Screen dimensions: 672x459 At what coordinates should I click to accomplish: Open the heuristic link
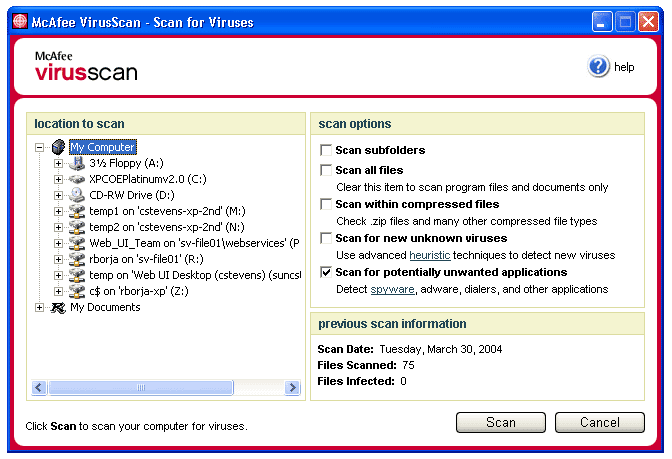pyautogui.click(x=429, y=255)
